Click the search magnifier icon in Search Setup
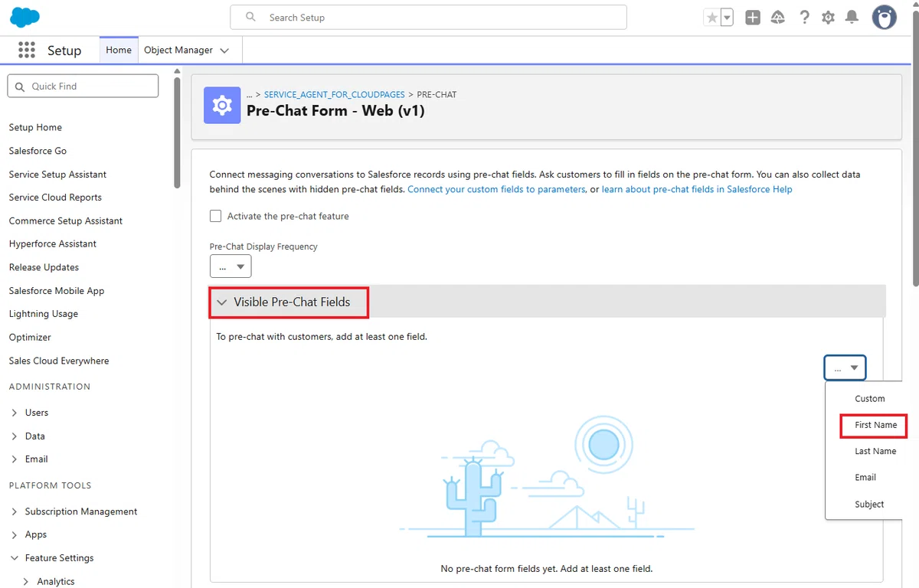Image resolution: width=919 pixels, height=588 pixels. [250, 17]
